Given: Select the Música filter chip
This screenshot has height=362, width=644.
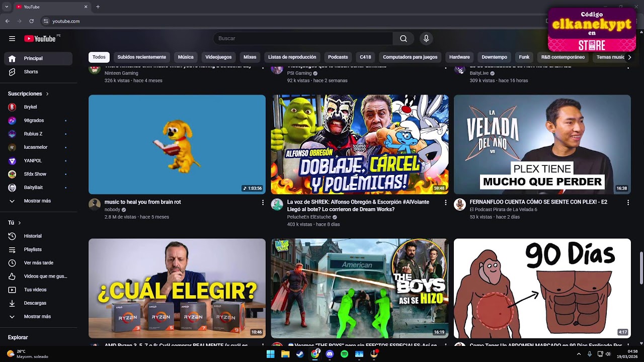Looking at the screenshot, I should pyautogui.click(x=186, y=57).
